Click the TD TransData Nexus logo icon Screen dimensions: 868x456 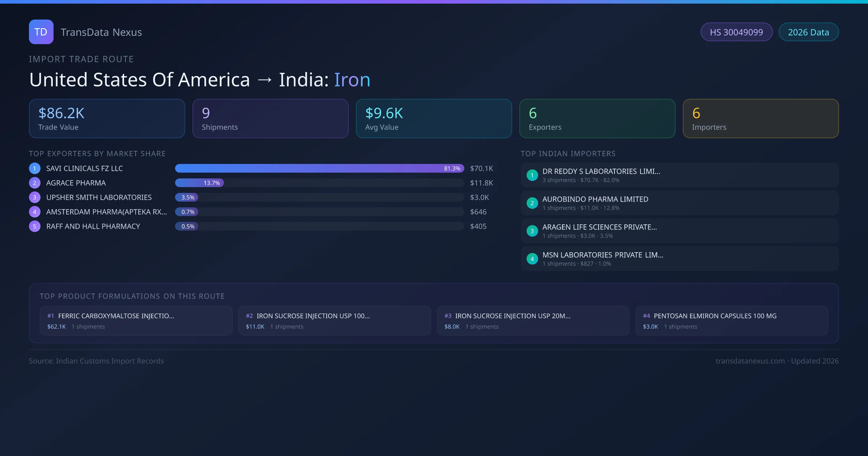(41, 32)
